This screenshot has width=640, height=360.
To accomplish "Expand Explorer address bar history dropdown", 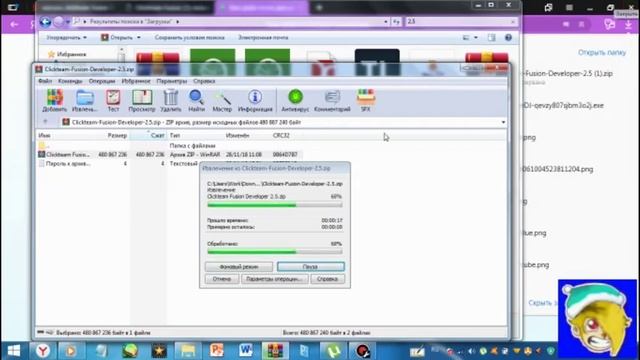I will pos(386,22).
